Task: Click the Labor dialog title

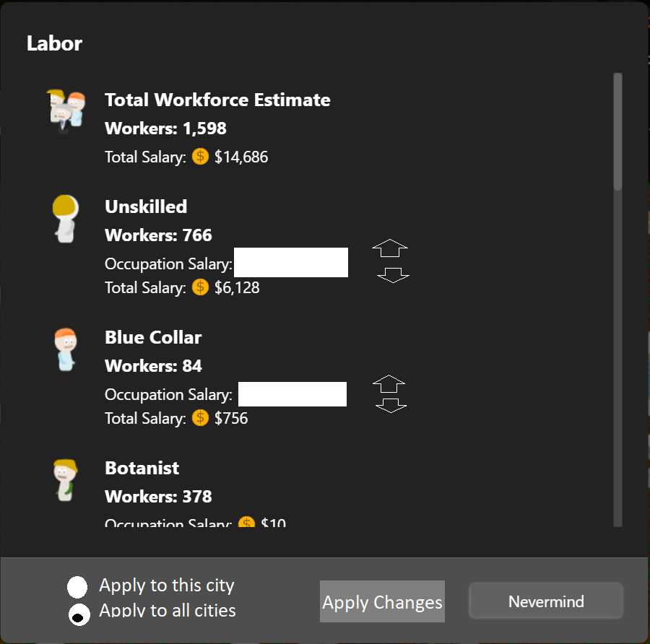Action: (54, 43)
